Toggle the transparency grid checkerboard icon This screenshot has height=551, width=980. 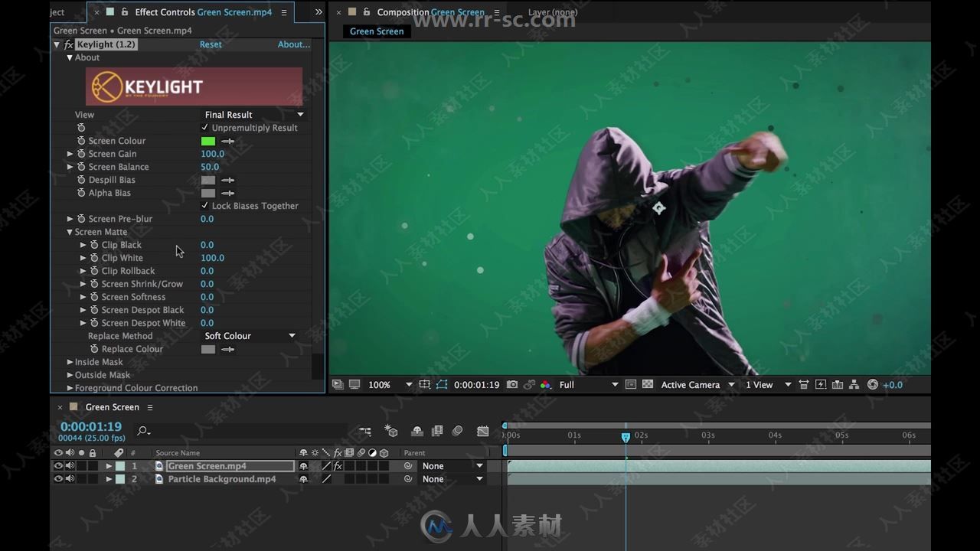point(647,385)
